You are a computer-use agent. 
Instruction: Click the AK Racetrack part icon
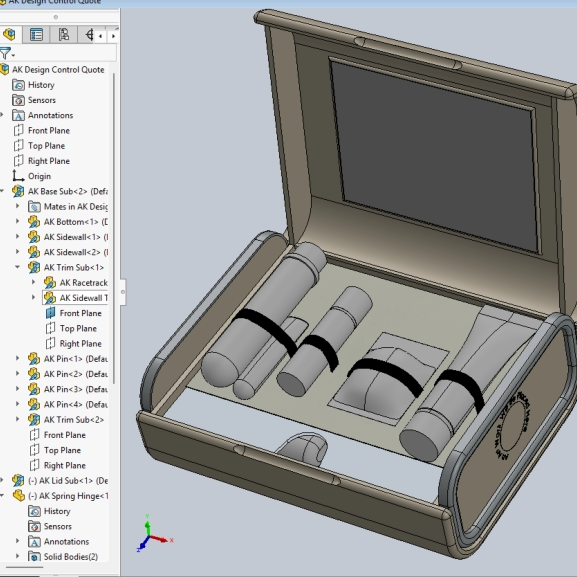50,283
